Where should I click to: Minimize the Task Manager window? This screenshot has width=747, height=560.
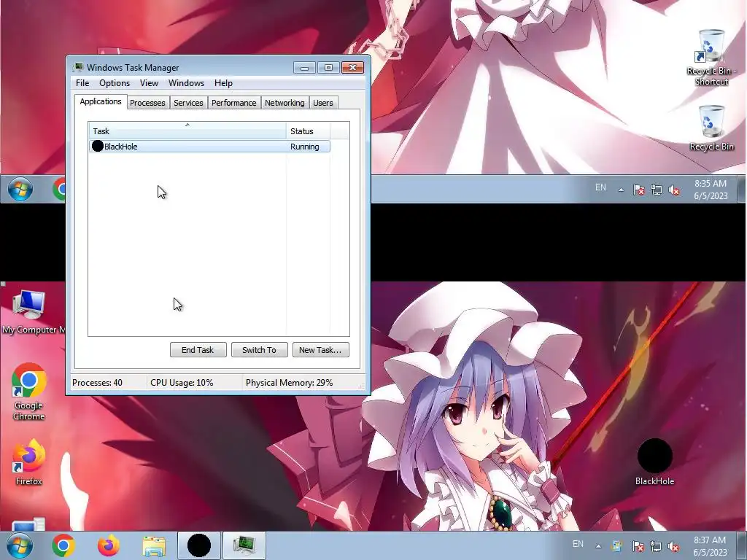pos(304,68)
